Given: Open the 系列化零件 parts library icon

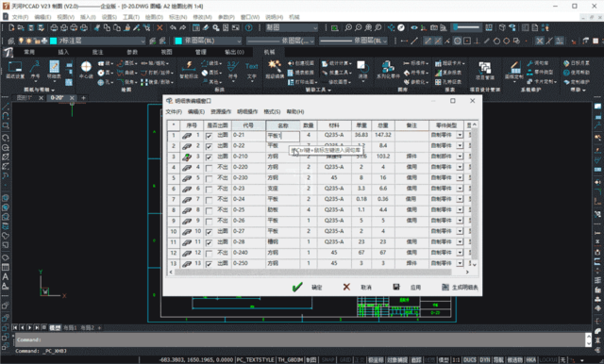Looking at the screenshot, I should pos(388,67).
